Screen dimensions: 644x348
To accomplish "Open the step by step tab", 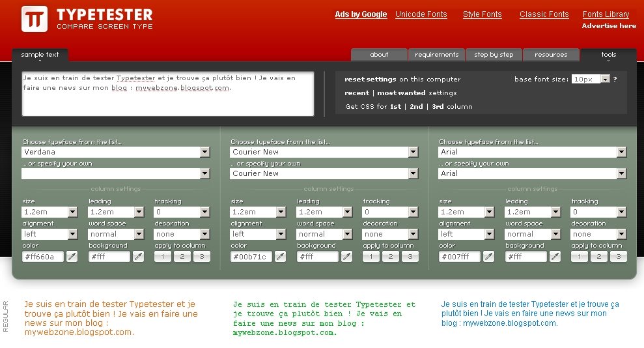I will [x=494, y=55].
